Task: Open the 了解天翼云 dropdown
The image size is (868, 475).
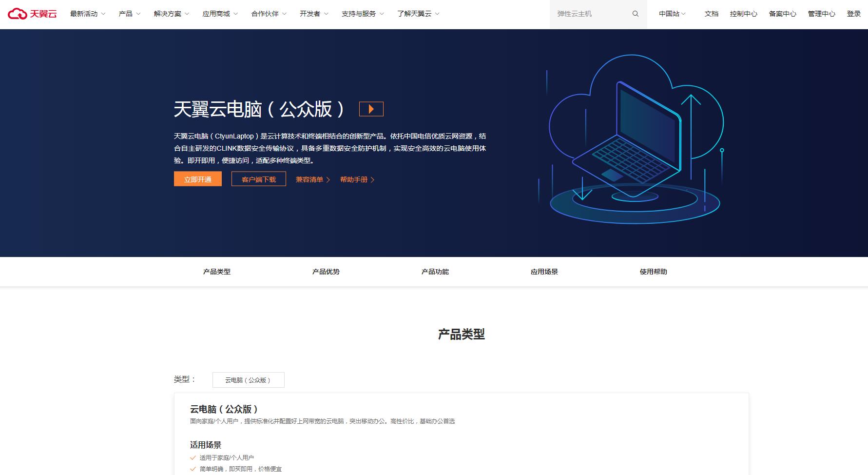Action: pos(418,14)
